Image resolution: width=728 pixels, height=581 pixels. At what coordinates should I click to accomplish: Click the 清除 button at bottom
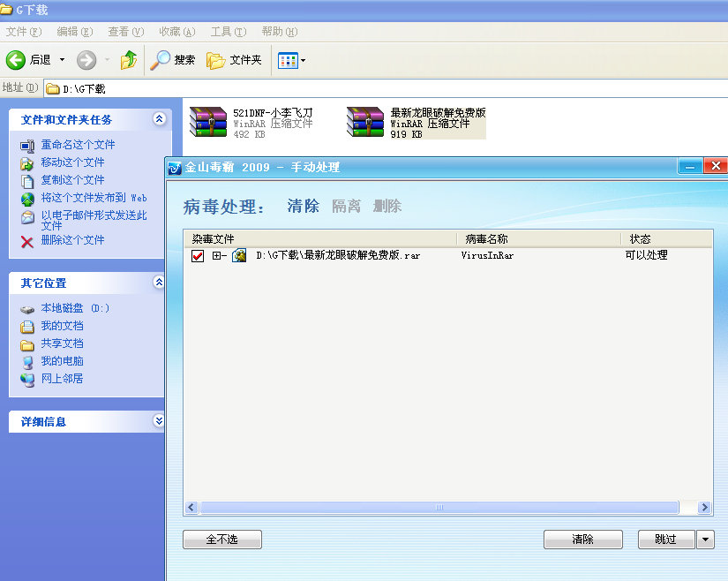pyautogui.click(x=582, y=539)
